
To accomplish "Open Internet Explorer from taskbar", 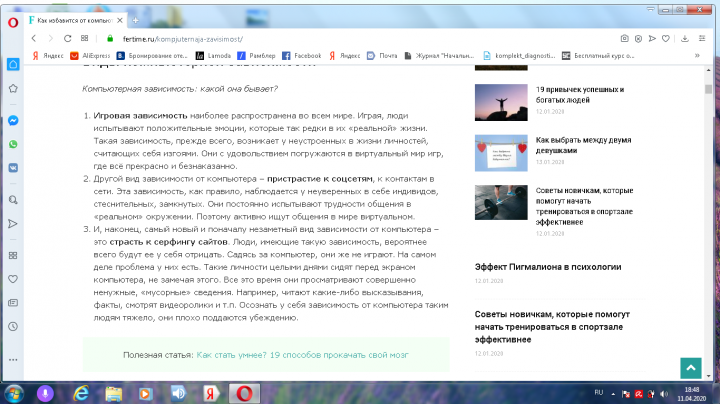I will click(x=81, y=393).
